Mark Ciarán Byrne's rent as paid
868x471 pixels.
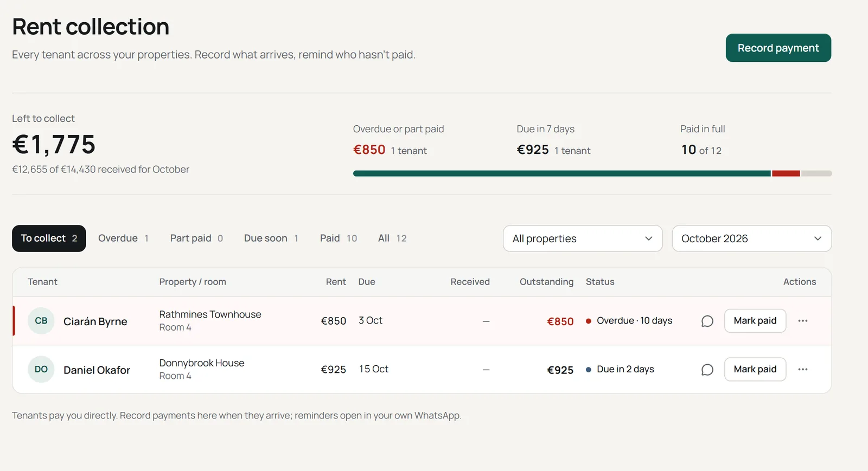(x=755, y=321)
